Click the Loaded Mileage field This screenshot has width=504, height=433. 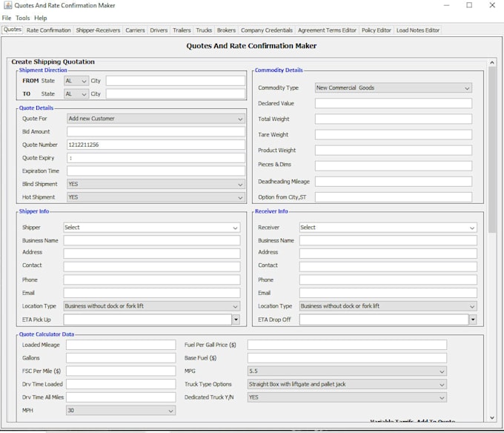(121, 345)
